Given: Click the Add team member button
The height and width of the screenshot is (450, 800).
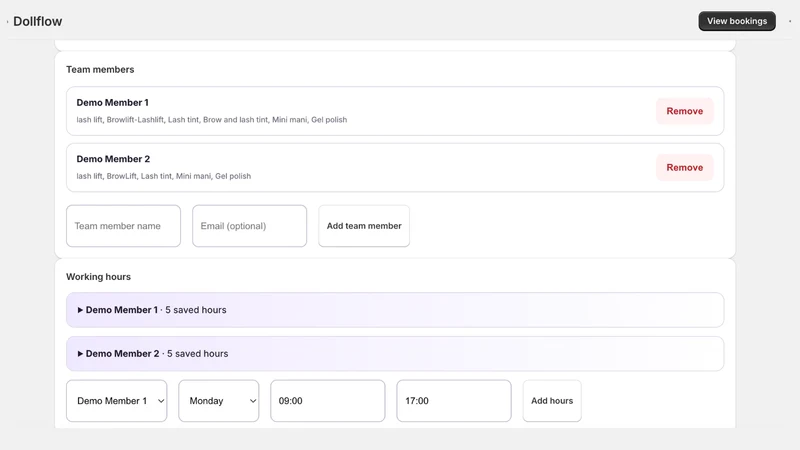Looking at the screenshot, I should 364,226.
